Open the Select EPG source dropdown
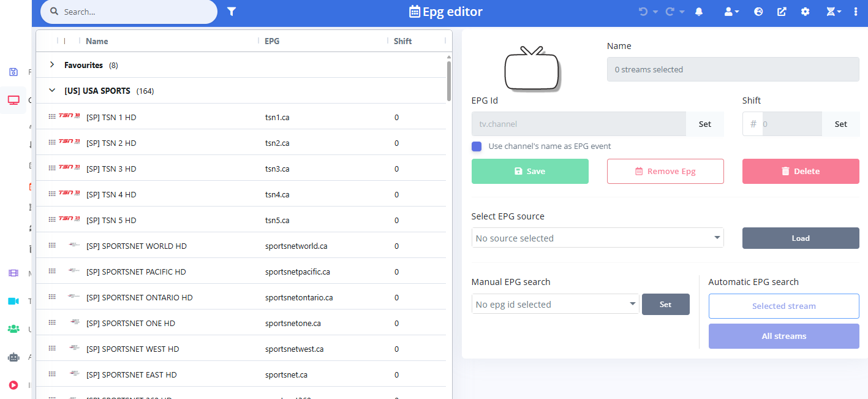 point(598,238)
